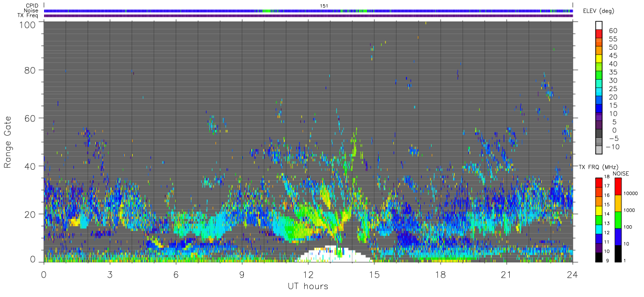Click the 17 label on TX FRQ scale
Screen dimensions: 644x297
coord(608,186)
